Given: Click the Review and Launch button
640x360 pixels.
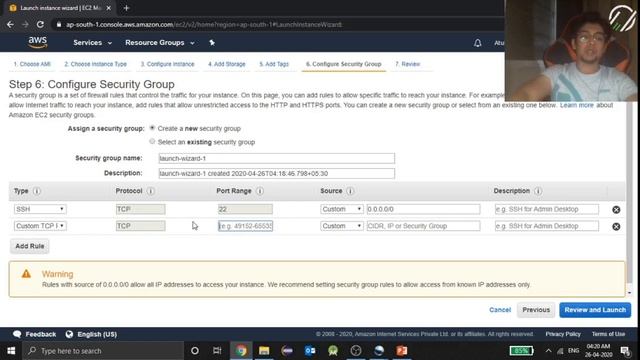Looking at the screenshot, I should 595,310.
